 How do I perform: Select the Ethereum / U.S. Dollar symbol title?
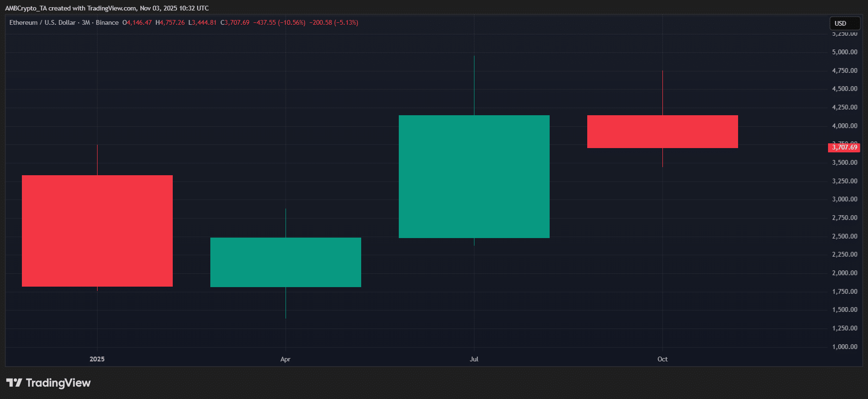tap(42, 22)
